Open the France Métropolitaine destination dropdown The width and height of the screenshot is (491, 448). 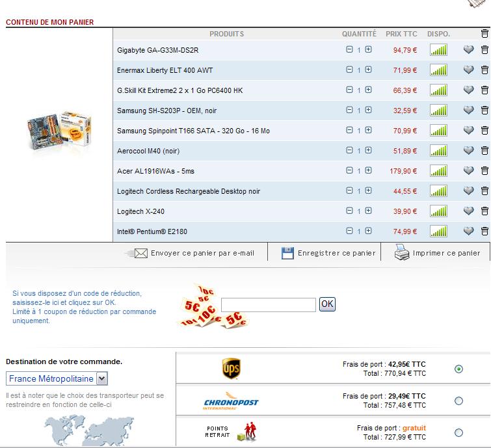click(x=57, y=379)
